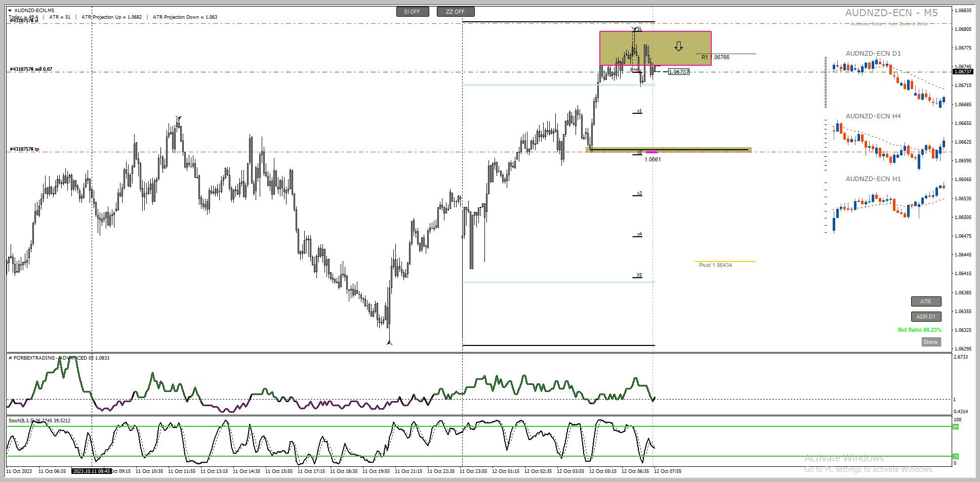Click the 1.0661 level label

click(x=652, y=159)
